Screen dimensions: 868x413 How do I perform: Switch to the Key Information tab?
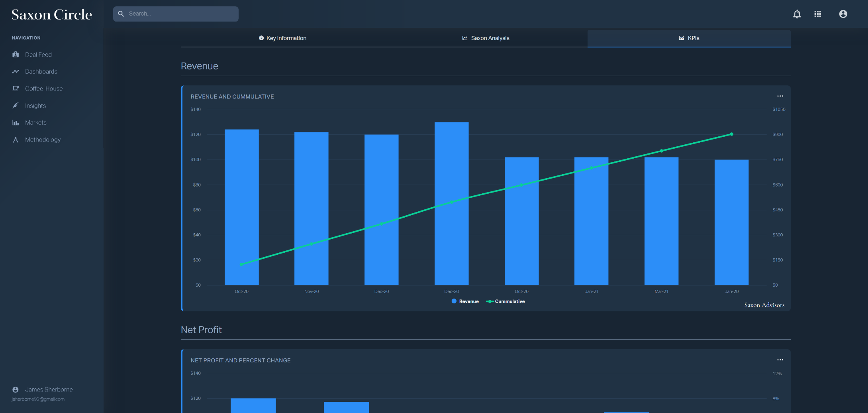(x=282, y=38)
